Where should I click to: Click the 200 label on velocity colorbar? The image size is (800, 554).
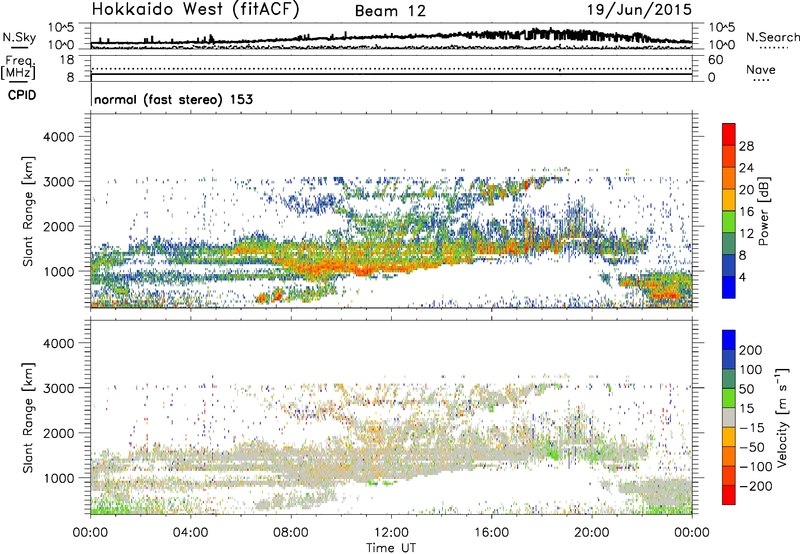tap(751, 350)
